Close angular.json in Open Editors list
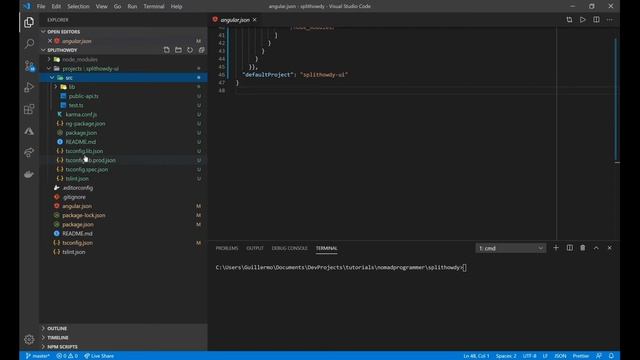This screenshot has height=360, width=640. 50,41
